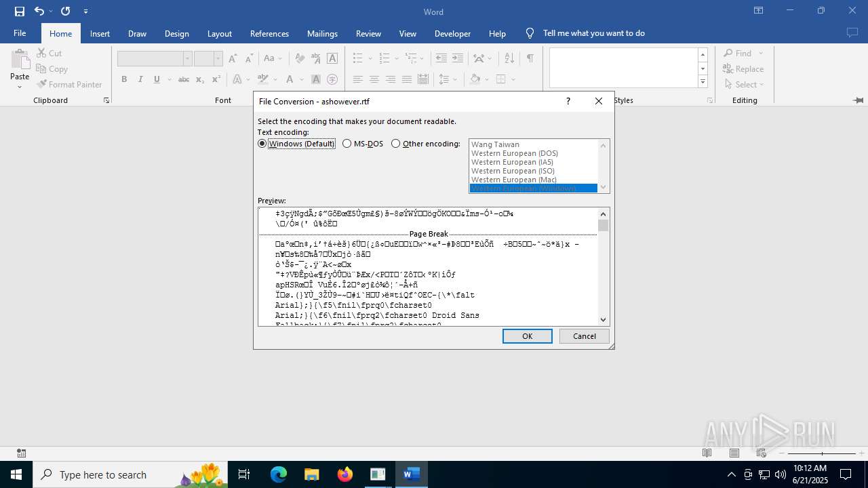Switch to the Layout tab

point(220,33)
